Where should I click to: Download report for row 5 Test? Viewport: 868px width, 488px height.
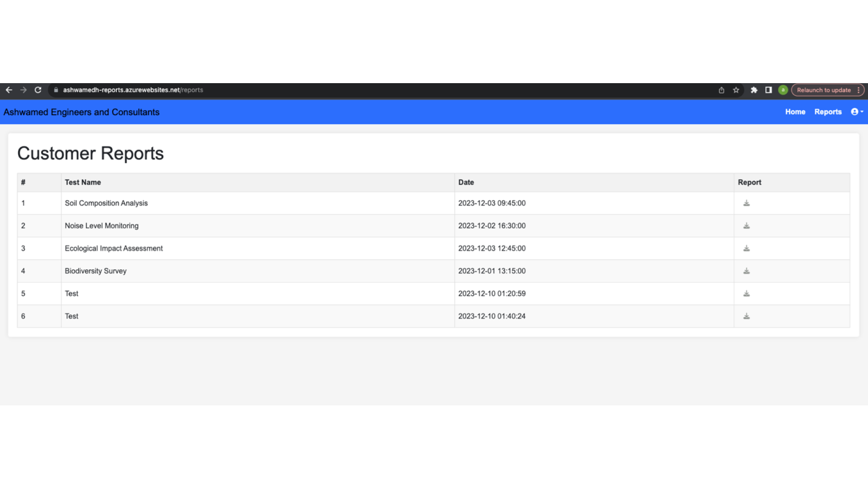[x=746, y=294]
